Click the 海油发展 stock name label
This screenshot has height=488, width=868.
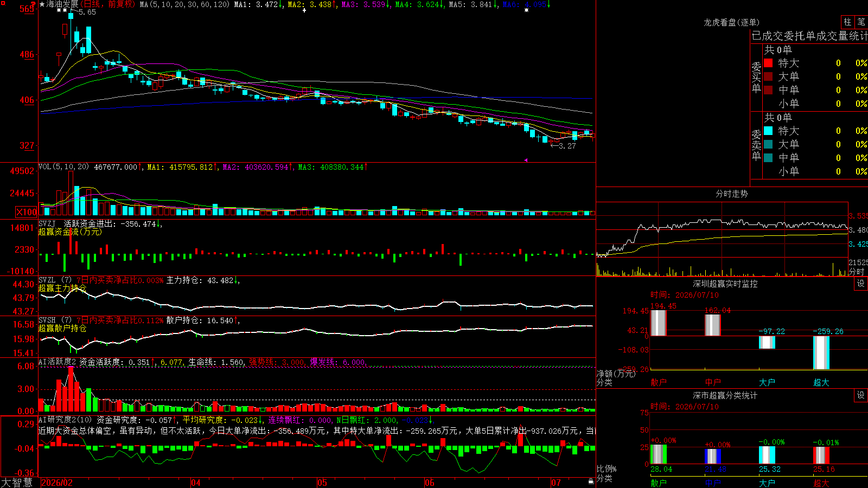pos(62,4)
